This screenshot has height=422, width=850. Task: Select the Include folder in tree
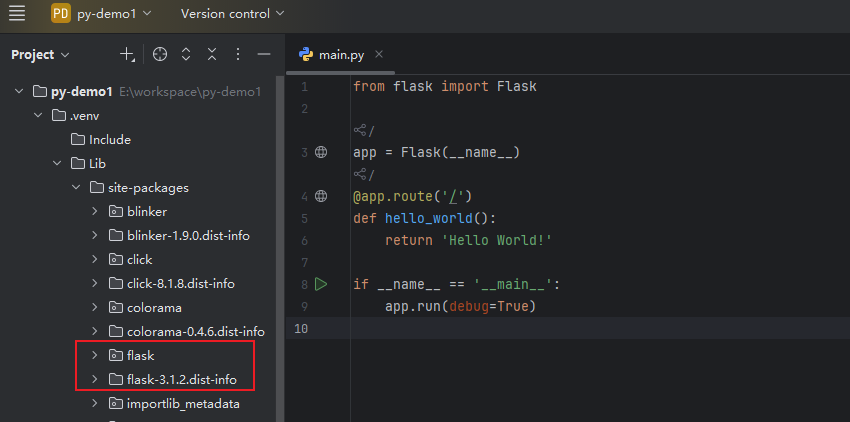(109, 140)
